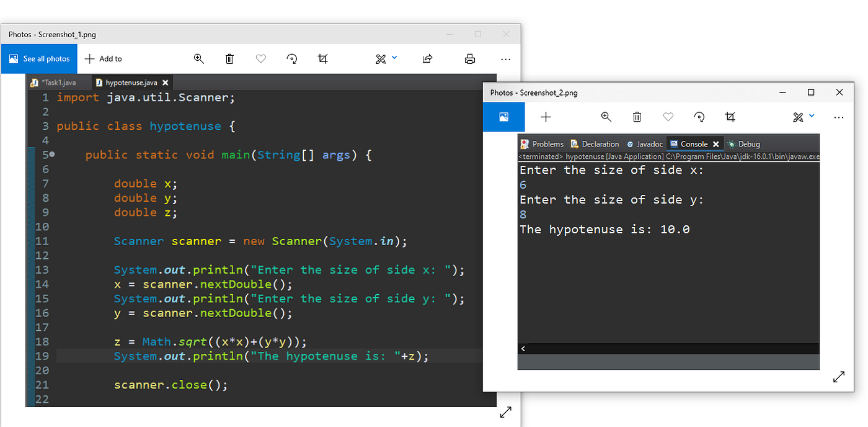Delete icon in Screenshot_1 Photos window
868x427 pixels.
[x=229, y=59]
